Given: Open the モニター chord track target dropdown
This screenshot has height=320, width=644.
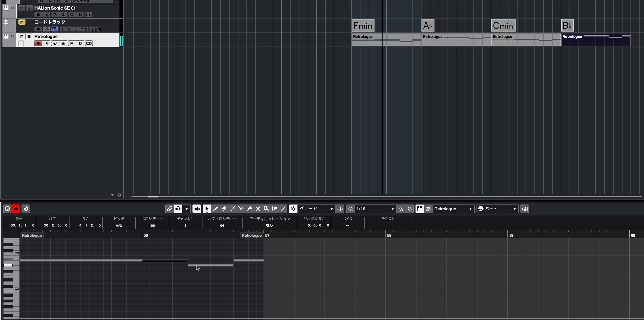Looking at the screenshot, I should [80, 29].
